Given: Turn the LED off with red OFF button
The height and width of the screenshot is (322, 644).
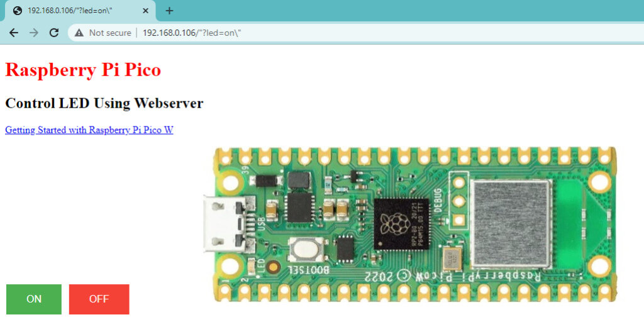Looking at the screenshot, I should pyautogui.click(x=99, y=299).
